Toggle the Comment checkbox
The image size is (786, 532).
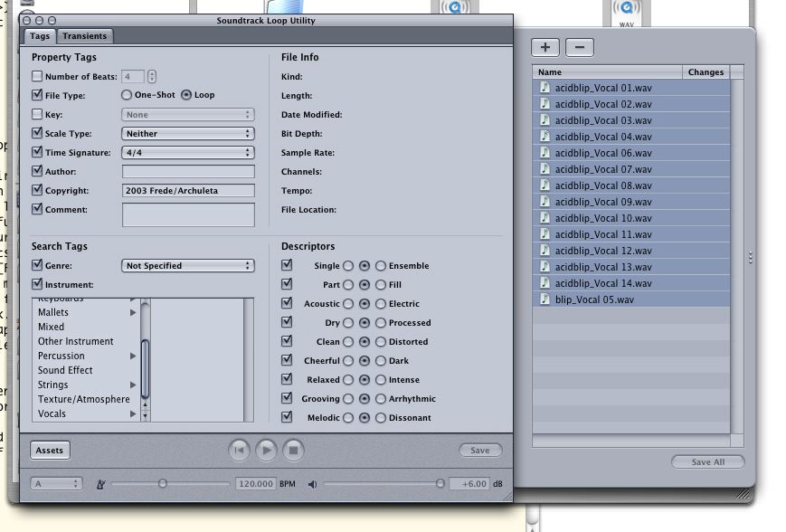(36, 209)
